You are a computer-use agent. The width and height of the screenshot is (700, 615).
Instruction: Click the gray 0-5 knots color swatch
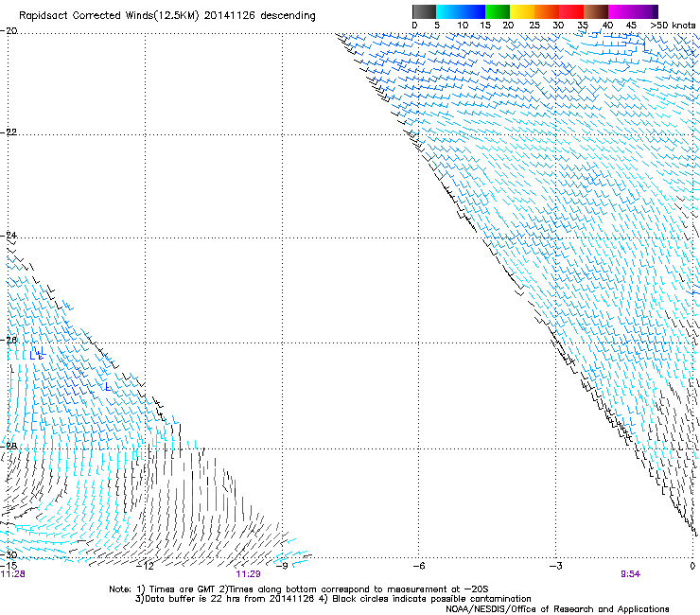[x=424, y=11]
